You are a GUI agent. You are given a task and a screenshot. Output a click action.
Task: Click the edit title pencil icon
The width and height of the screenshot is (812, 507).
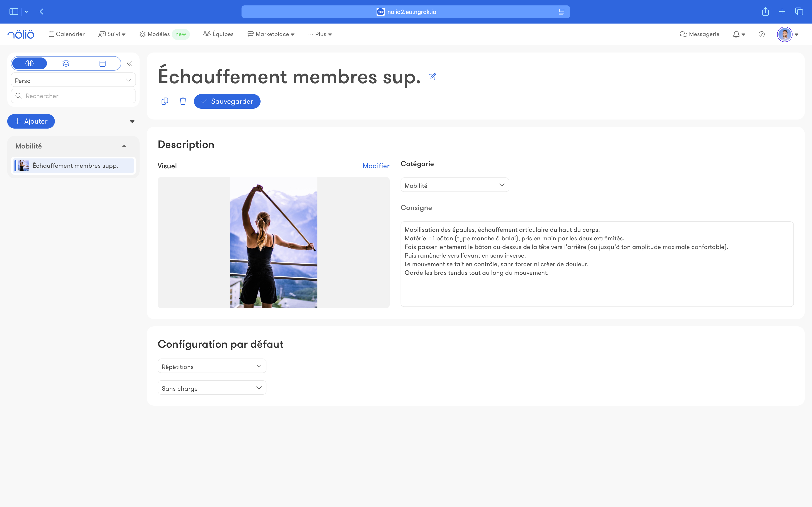[432, 77]
